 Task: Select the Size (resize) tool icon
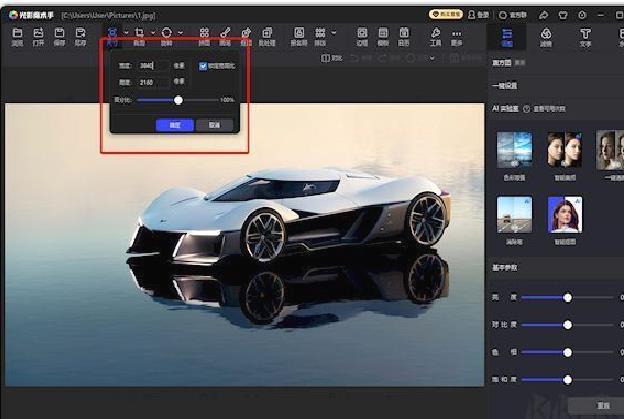[x=113, y=33]
